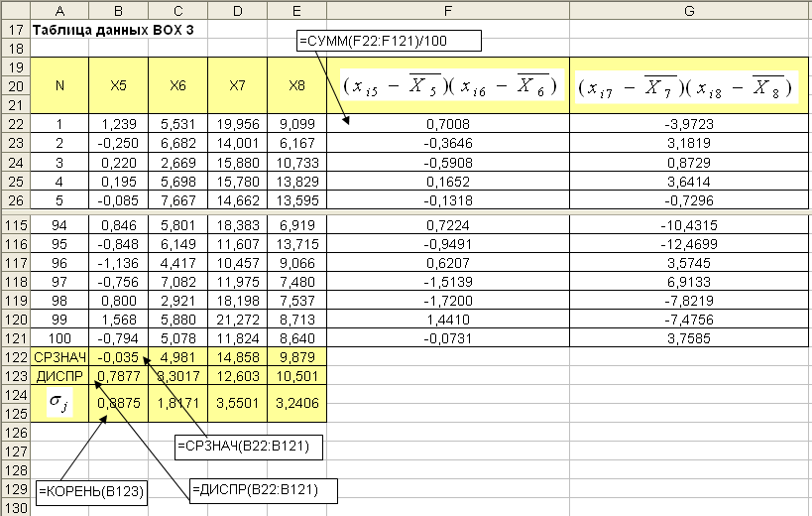Viewport: 812px width, 516px height.
Task: Click the 'X5' header cell
Action: [119, 85]
